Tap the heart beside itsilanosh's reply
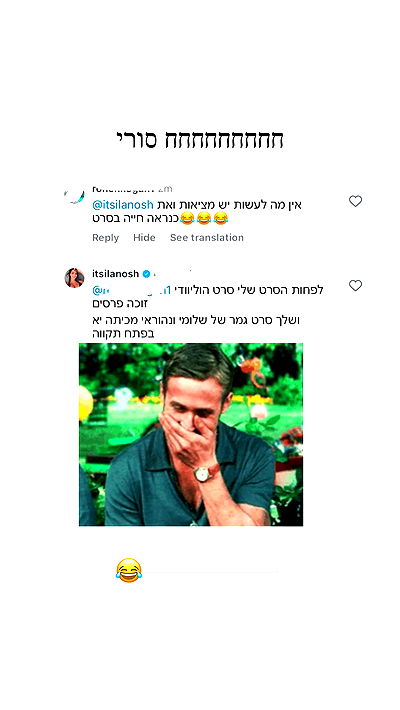Screen dimensions: 400x710 pos(355,285)
